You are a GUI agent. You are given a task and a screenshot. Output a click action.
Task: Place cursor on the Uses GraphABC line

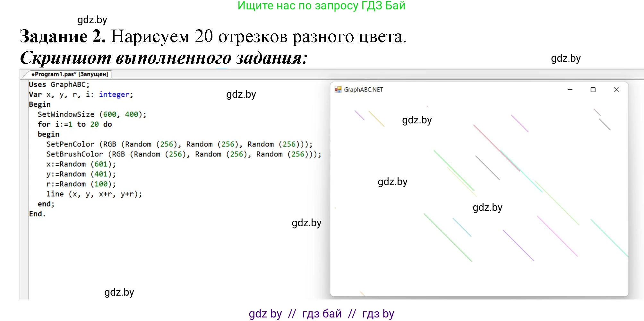[x=58, y=84]
